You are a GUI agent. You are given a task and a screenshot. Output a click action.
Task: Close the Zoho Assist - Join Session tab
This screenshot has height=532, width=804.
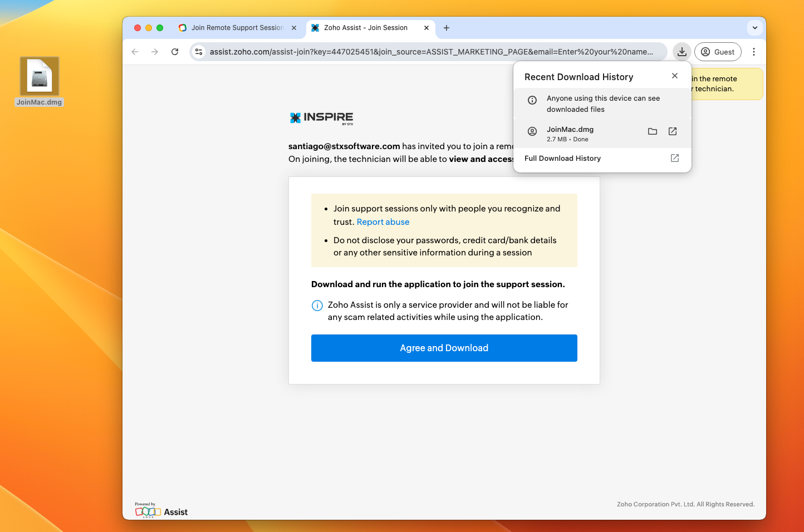pyautogui.click(x=426, y=28)
